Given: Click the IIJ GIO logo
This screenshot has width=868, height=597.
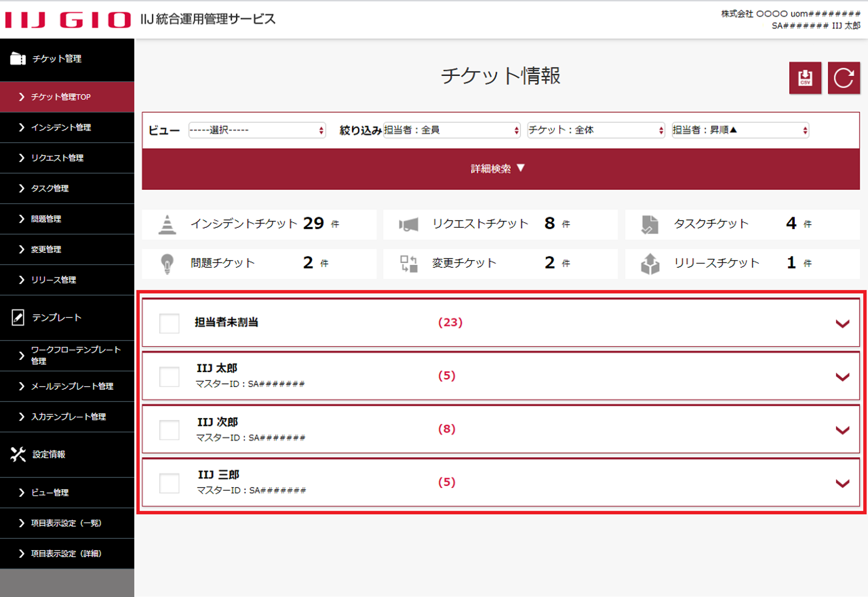Looking at the screenshot, I should (x=68, y=20).
